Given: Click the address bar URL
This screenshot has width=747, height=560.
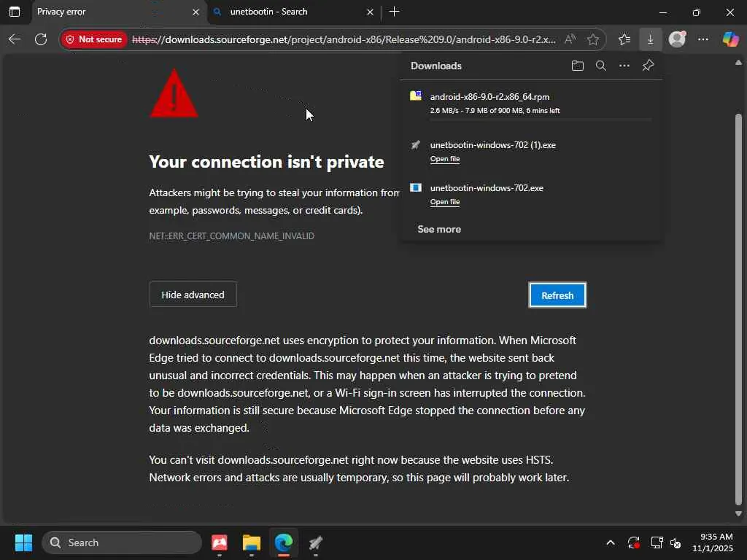Looking at the screenshot, I should 344,39.
